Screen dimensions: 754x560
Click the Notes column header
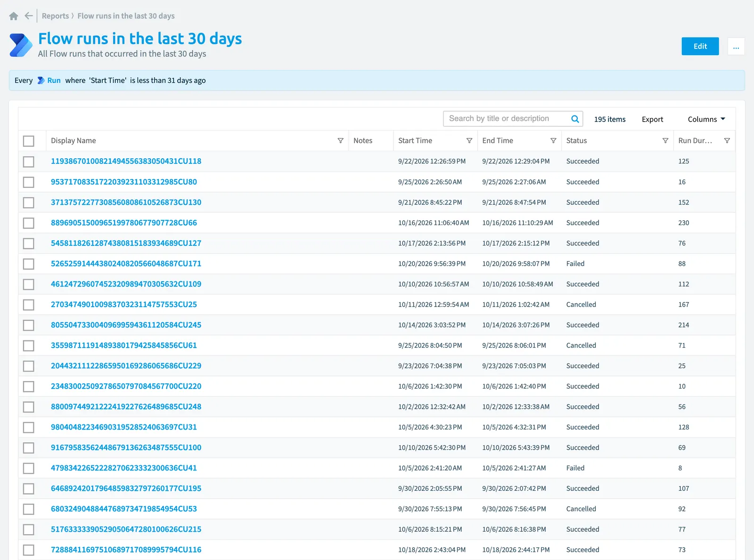(363, 141)
